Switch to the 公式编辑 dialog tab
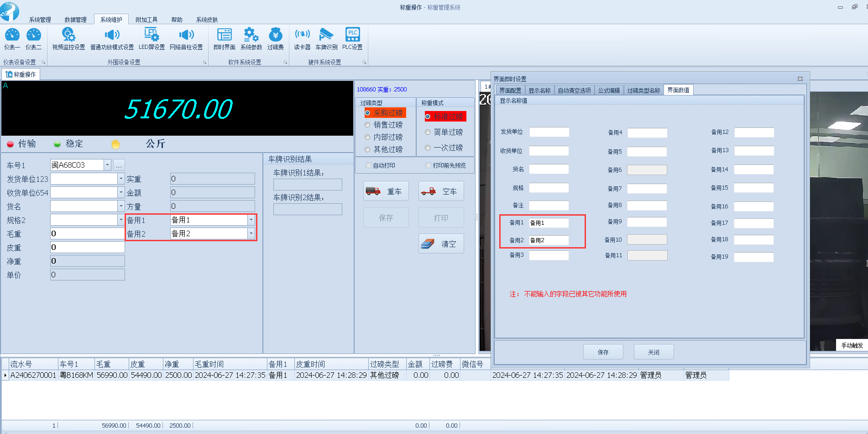 click(609, 90)
